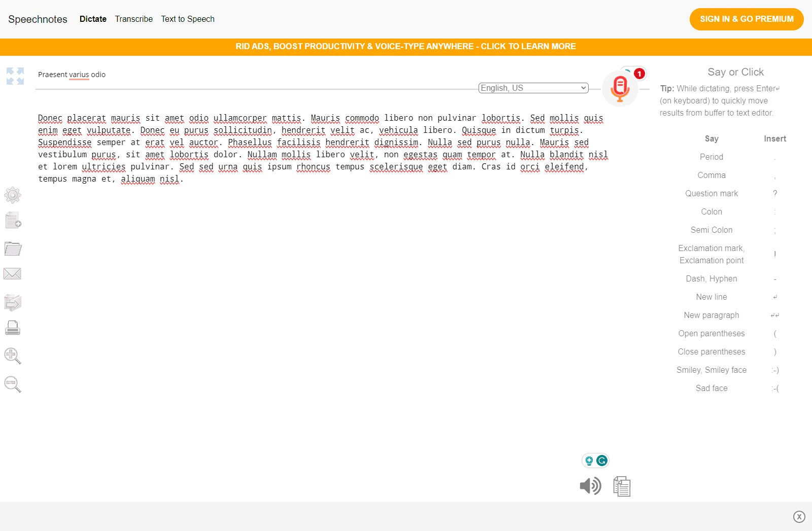The image size is (812, 531).
Task: Open the saved notes folder icon
Action: (x=13, y=249)
